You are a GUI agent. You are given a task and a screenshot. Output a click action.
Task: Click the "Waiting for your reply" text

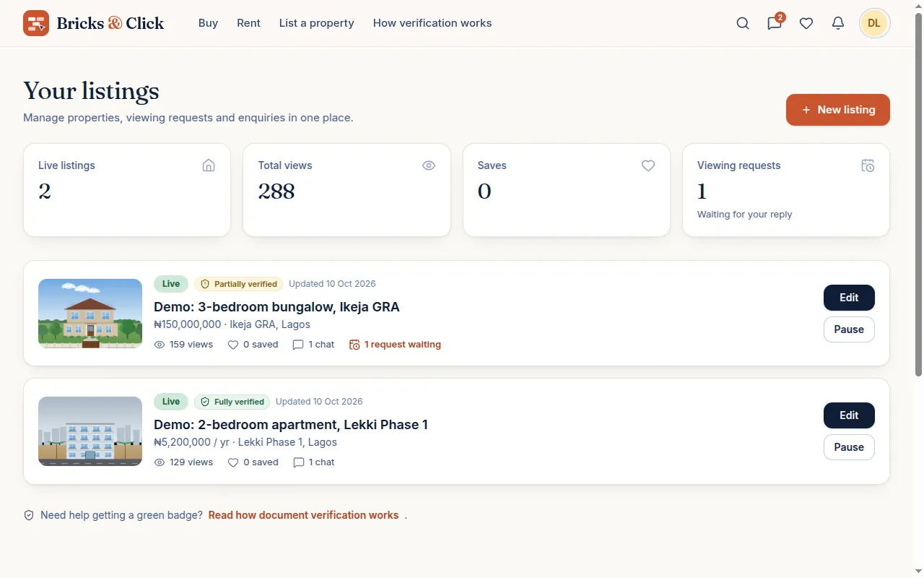744,215
